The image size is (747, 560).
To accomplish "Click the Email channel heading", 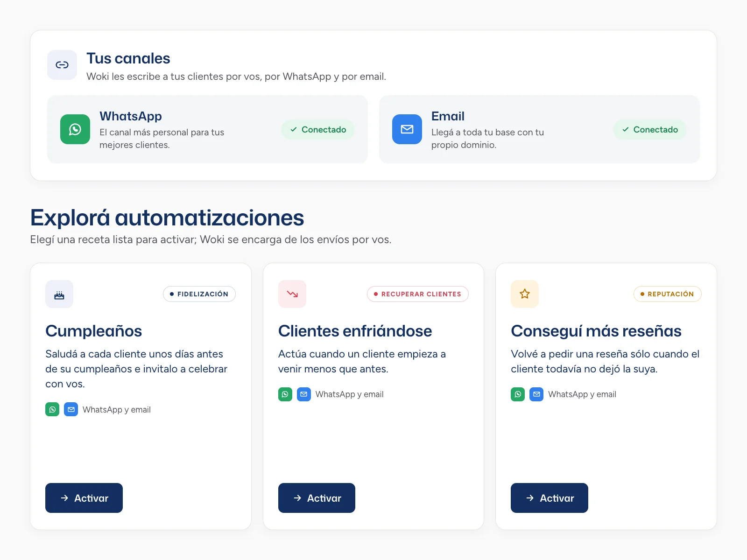I will [448, 116].
